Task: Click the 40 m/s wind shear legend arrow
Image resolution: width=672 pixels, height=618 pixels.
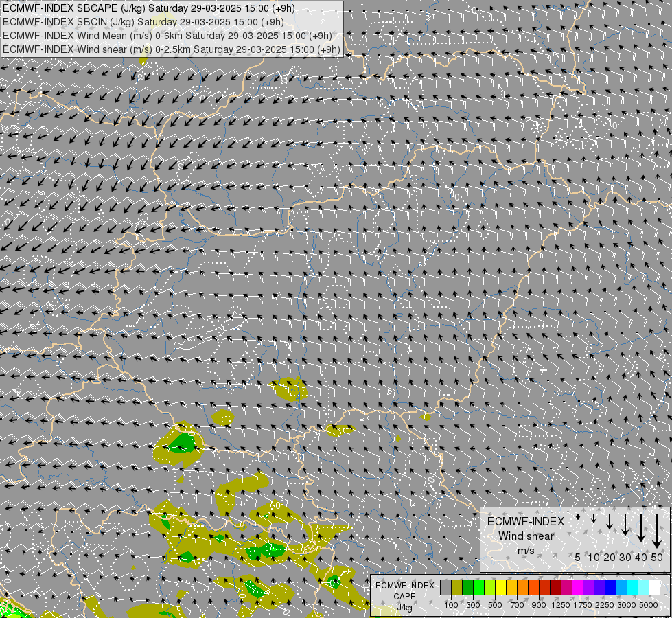Action: [x=640, y=528]
